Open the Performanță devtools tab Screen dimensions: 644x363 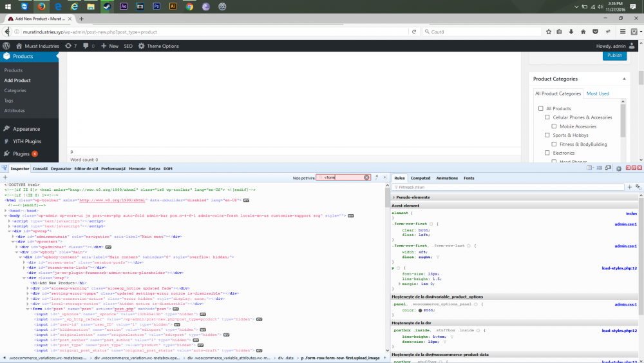point(113,168)
